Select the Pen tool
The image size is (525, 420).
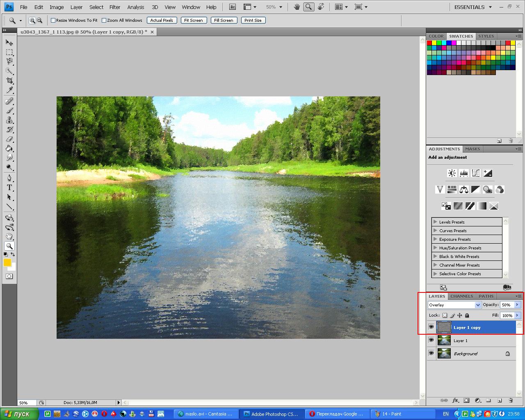click(9, 178)
